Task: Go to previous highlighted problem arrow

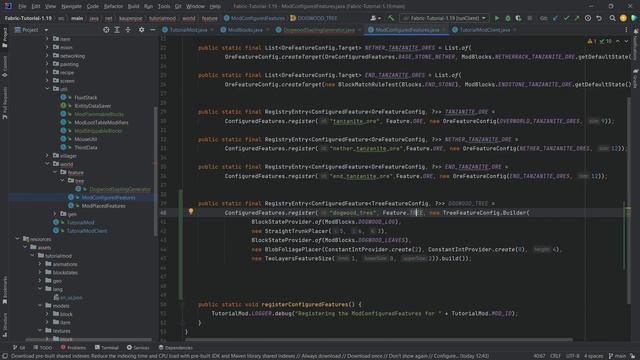Action: (x=618, y=41)
